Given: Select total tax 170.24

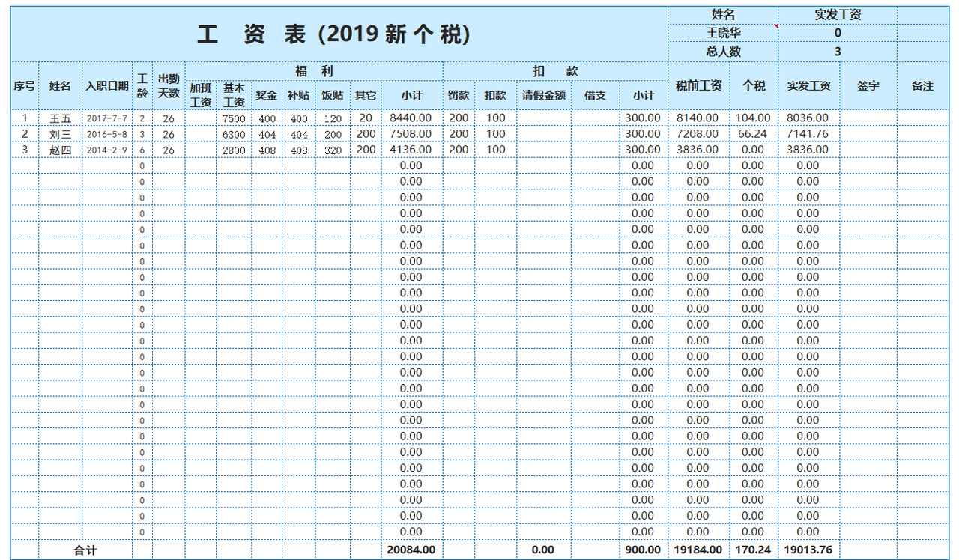Looking at the screenshot, I should 754,550.
